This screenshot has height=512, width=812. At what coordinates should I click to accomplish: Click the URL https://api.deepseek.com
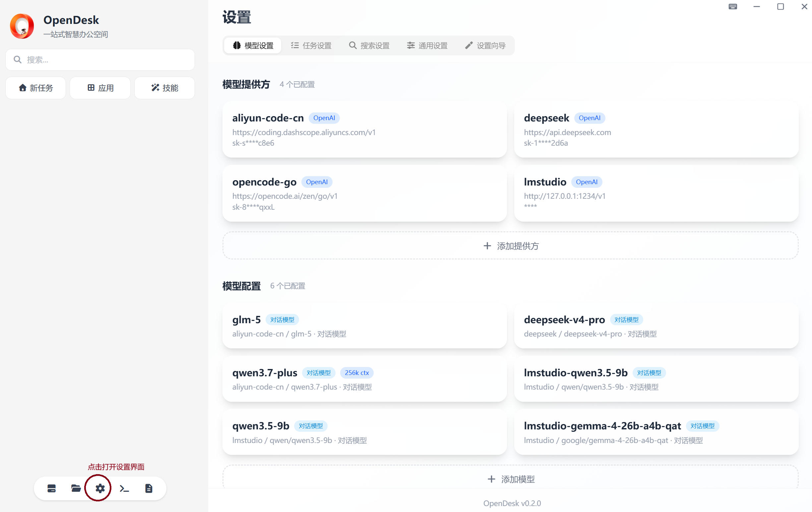(567, 132)
